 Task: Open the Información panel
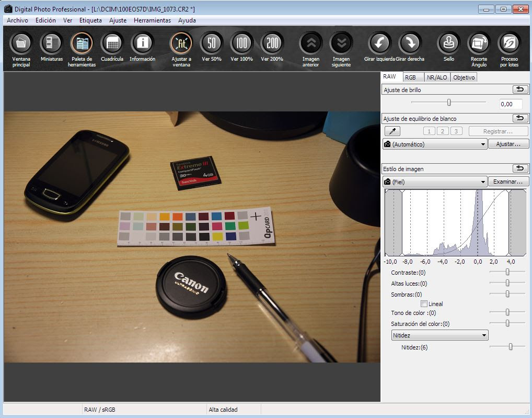143,43
